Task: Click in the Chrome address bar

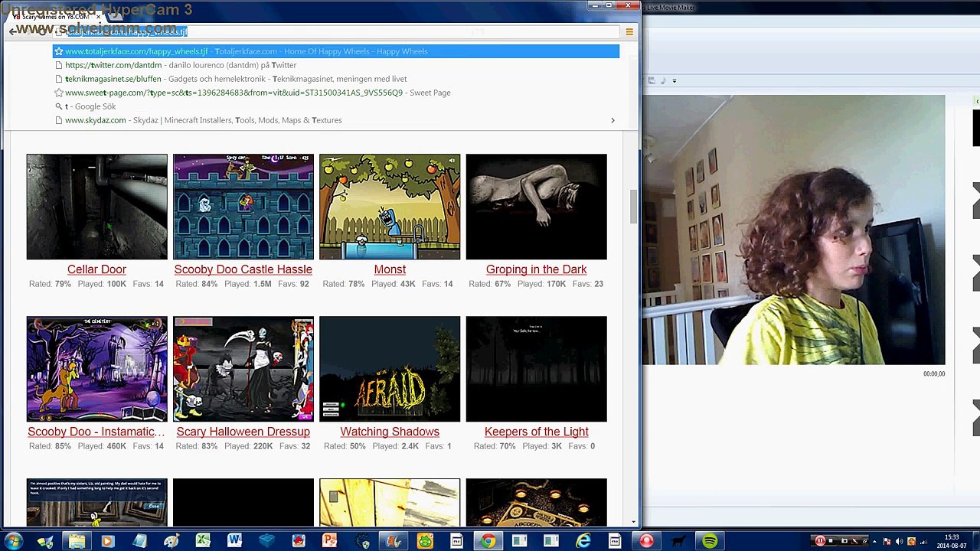Action: point(337,31)
